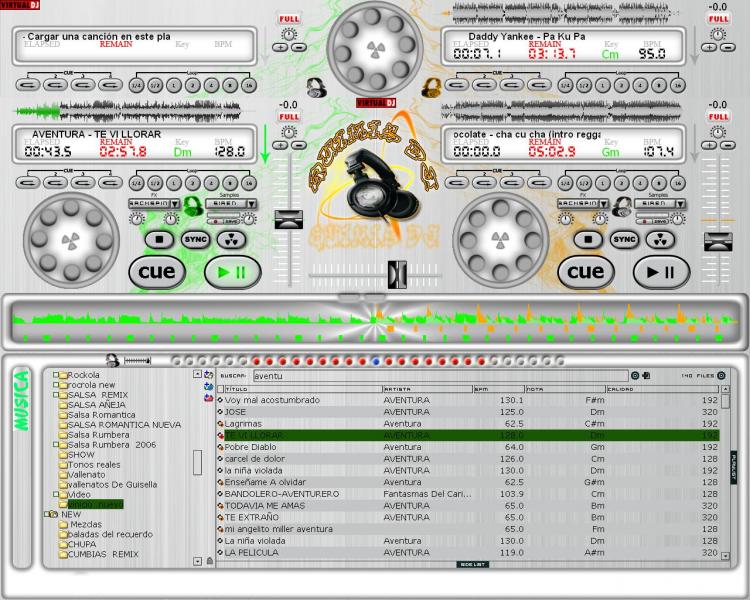
Task: Click the round icon beside the 140 FILES label
Action: pyautogui.click(x=721, y=376)
